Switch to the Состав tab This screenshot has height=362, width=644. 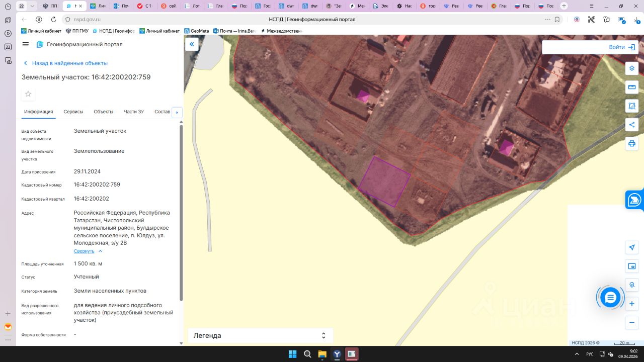tap(163, 112)
